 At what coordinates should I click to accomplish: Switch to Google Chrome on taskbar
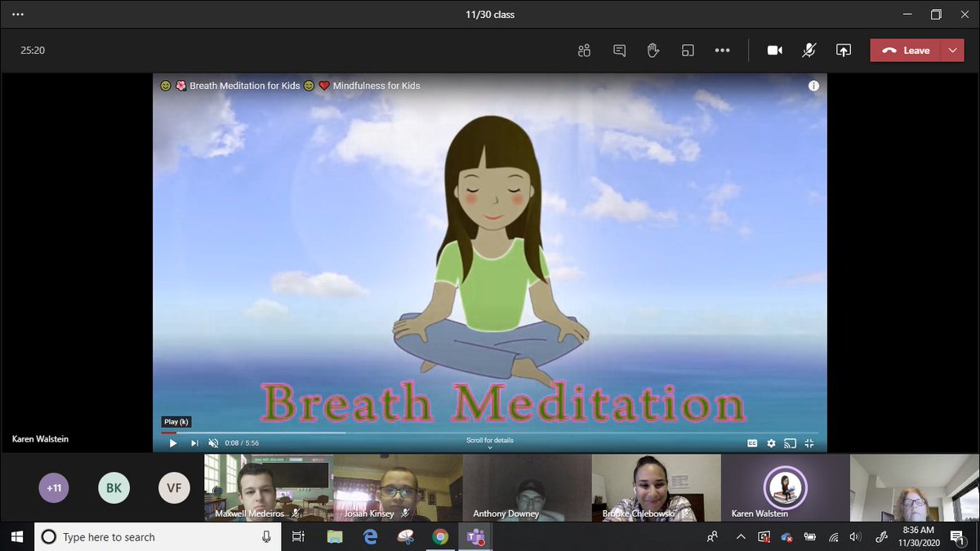click(x=440, y=536)
